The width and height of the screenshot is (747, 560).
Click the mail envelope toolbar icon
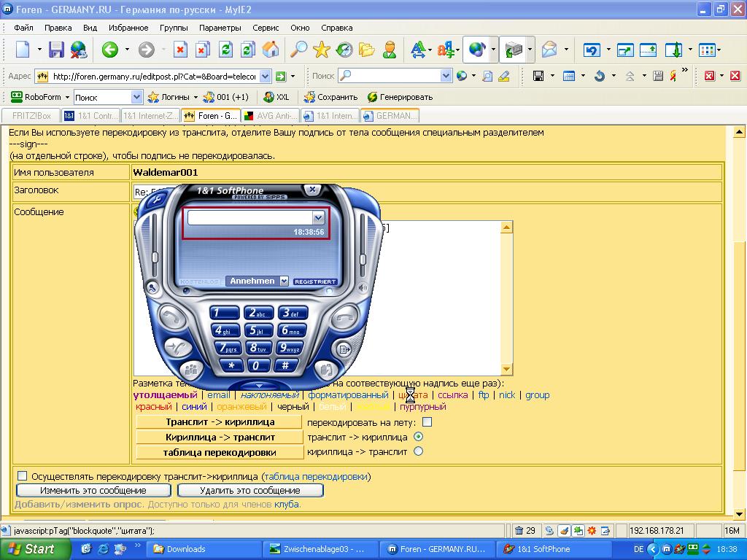click(x=549, y=49)
